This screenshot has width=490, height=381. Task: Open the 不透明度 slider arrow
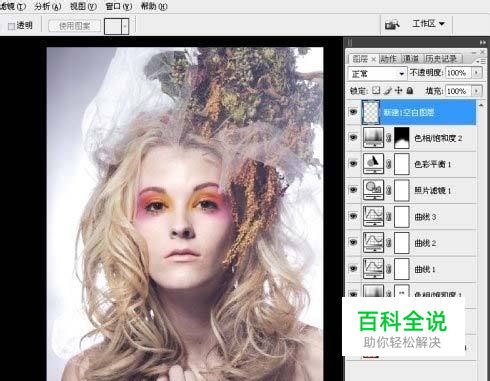pyautogui.click(x=476, y=73)
